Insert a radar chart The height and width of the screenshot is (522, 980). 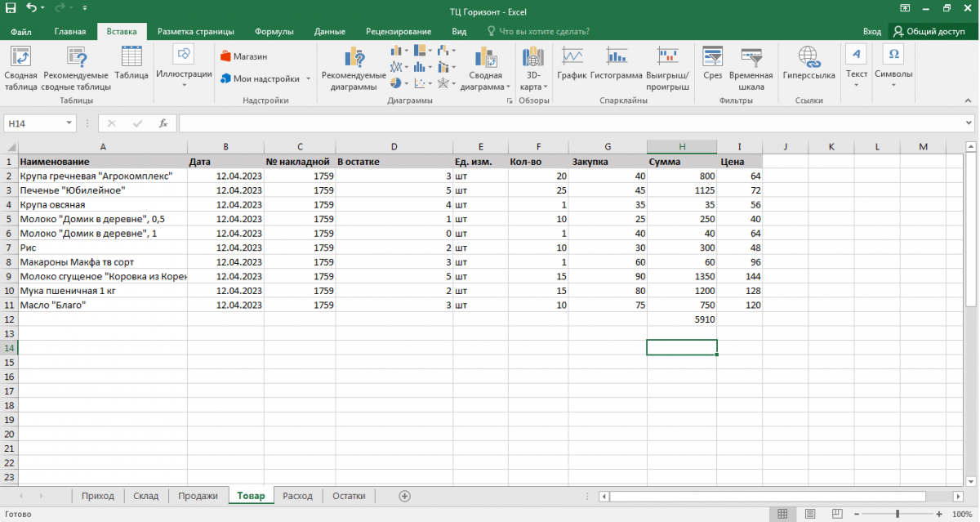pos(443,83)
